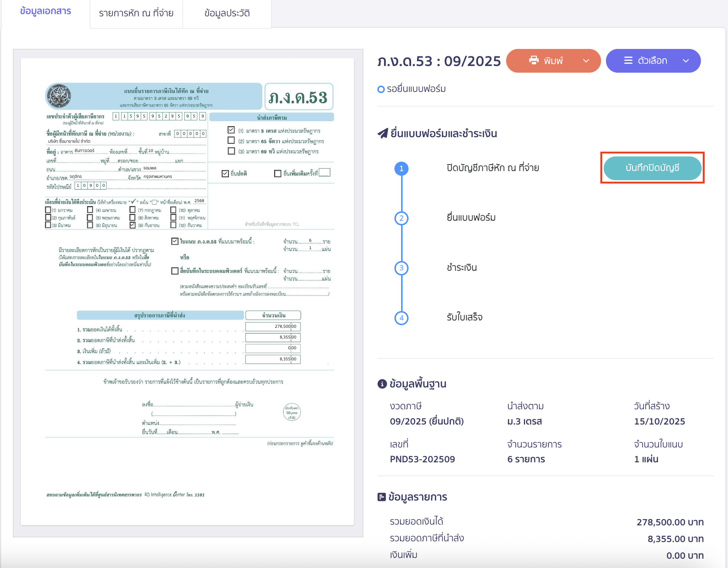Viewport: 728px width, 568px height.
Task: Select step 1 circle for ปิดบัญชีภาษีหัก ณ ที่จ่าย
Action: [401, 168]
